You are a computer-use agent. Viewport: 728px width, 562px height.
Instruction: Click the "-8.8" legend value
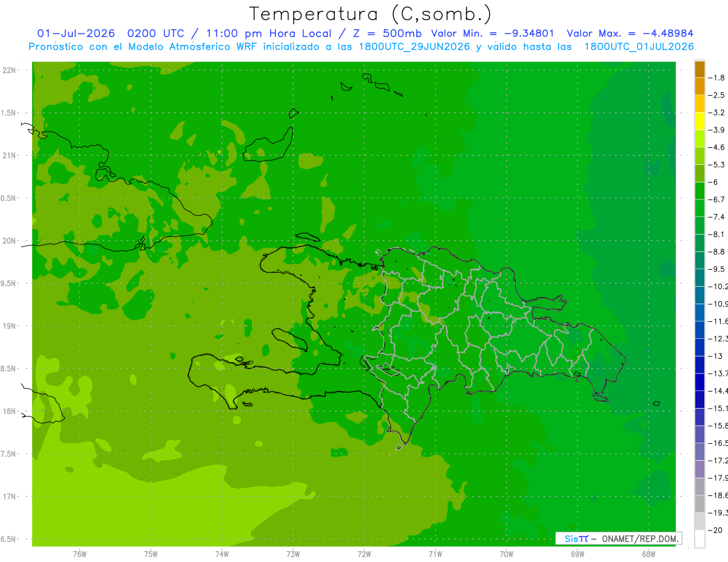coord(716,252)
